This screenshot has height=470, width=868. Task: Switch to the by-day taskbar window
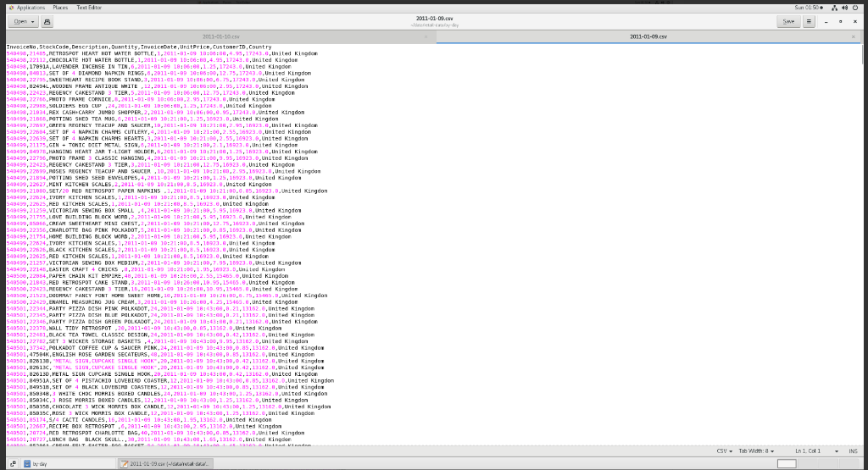pyautogui.click(x=68, y=464)
